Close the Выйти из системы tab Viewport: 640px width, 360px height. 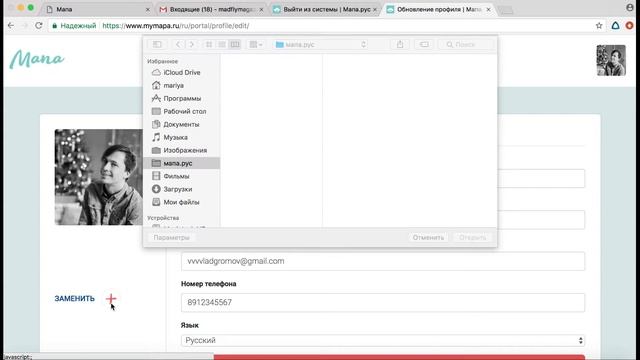pos(375,9)
